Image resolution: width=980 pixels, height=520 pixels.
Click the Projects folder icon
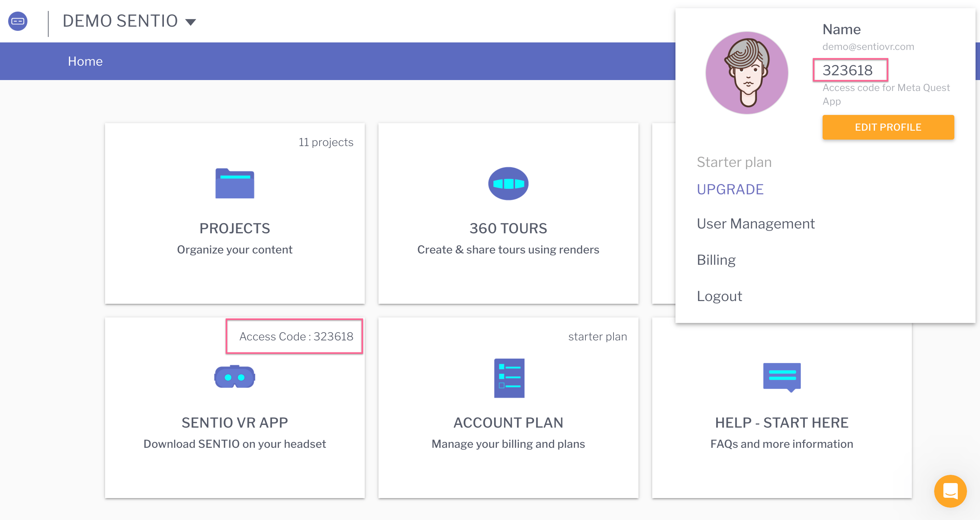point(235,184)
